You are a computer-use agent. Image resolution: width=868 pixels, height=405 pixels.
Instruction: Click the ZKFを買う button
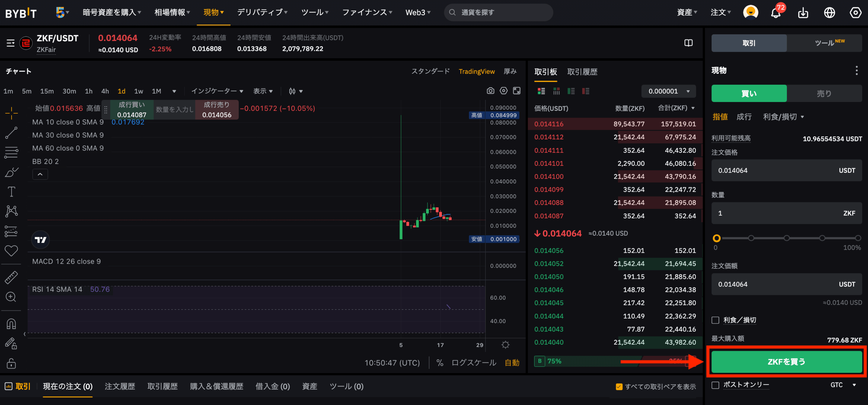point(787,362)
